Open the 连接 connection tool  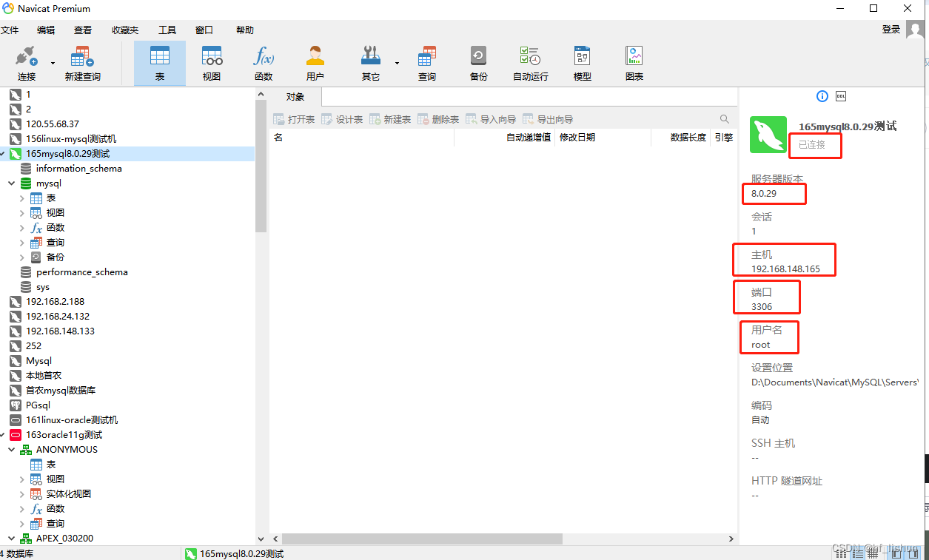pos(27,64)
